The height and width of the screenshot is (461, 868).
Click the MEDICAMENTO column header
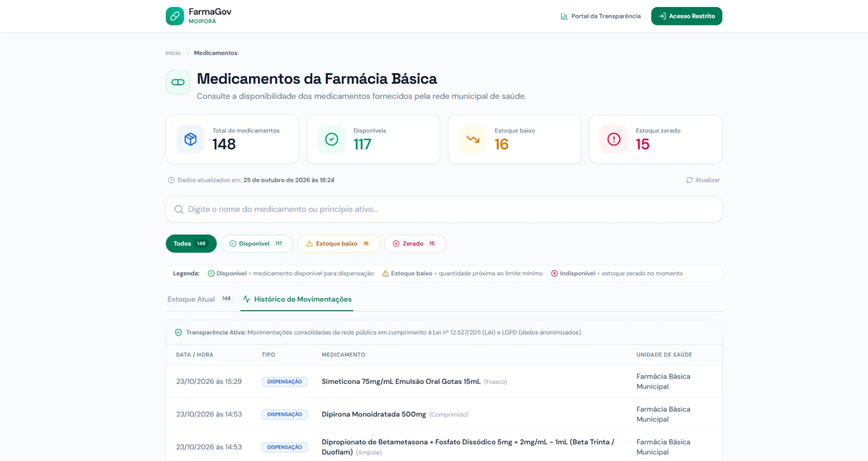(343, 355)
